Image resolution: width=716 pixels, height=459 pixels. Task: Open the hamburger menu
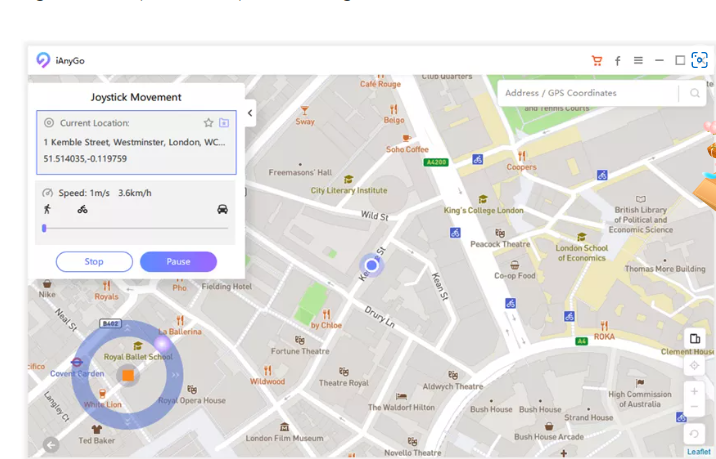coord(638,60)
